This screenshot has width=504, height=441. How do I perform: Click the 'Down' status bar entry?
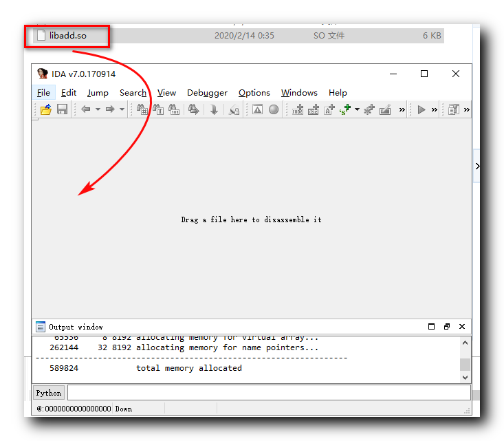(x=124, y=409)
